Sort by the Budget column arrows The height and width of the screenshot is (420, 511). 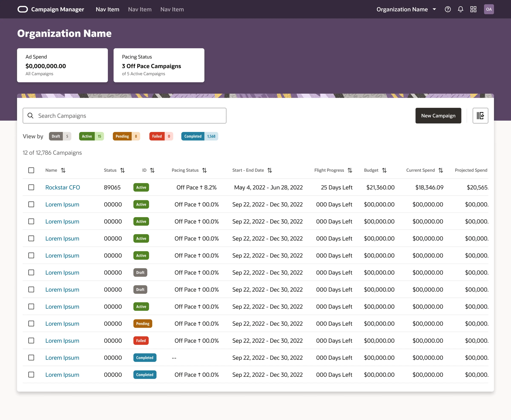click(x=384, y=170)
